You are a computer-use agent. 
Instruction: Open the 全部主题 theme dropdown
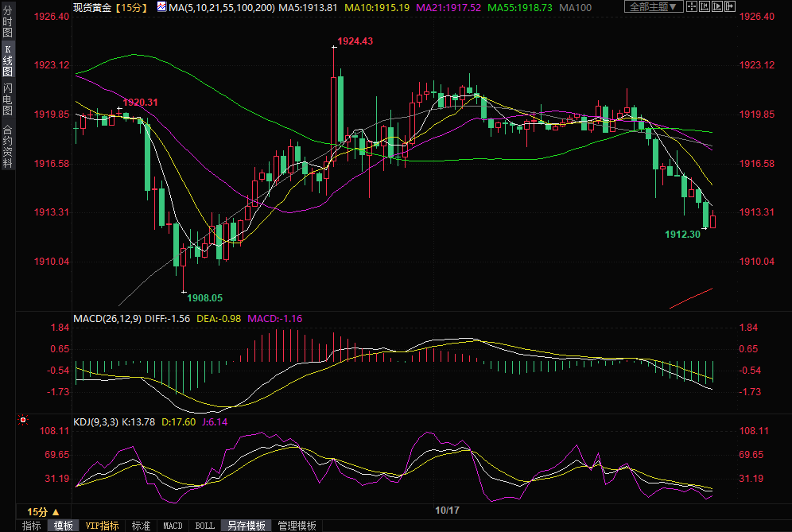click(654, 6)
